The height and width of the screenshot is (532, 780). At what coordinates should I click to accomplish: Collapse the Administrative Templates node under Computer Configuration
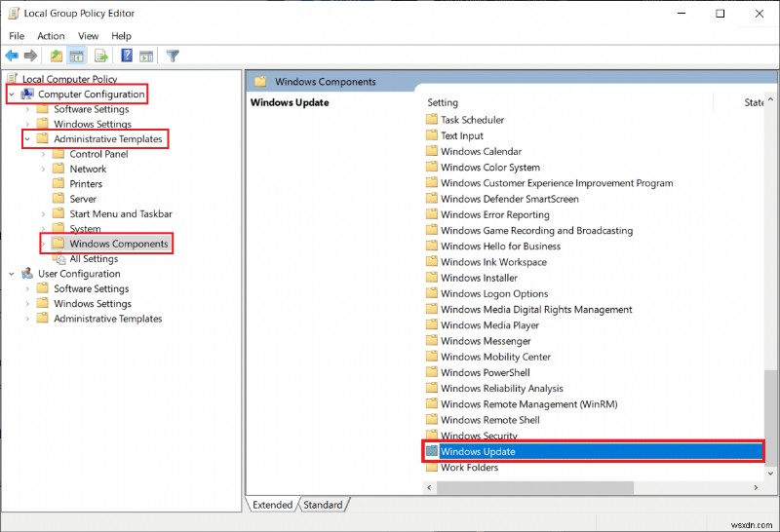point(27,139)
